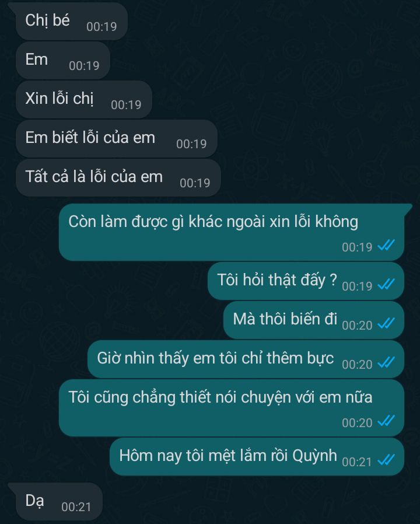Select message 'Em biết lỗi của em'

(x=117, y=139)
